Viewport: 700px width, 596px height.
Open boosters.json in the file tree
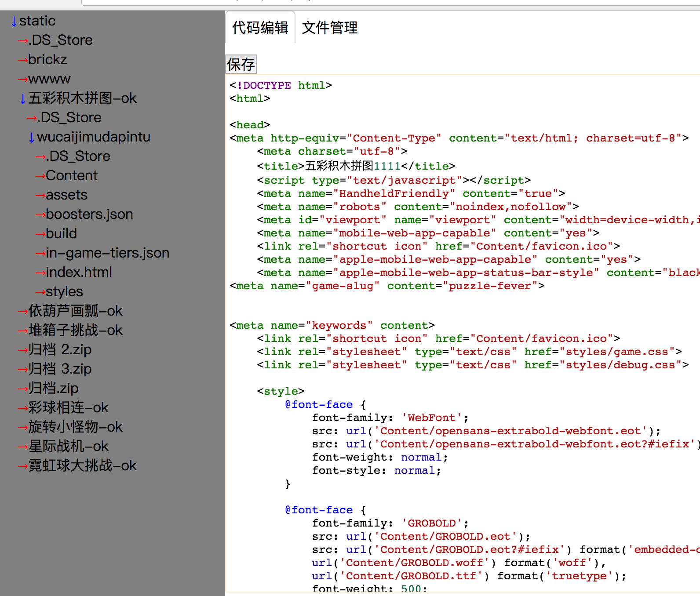pos(89,214)
